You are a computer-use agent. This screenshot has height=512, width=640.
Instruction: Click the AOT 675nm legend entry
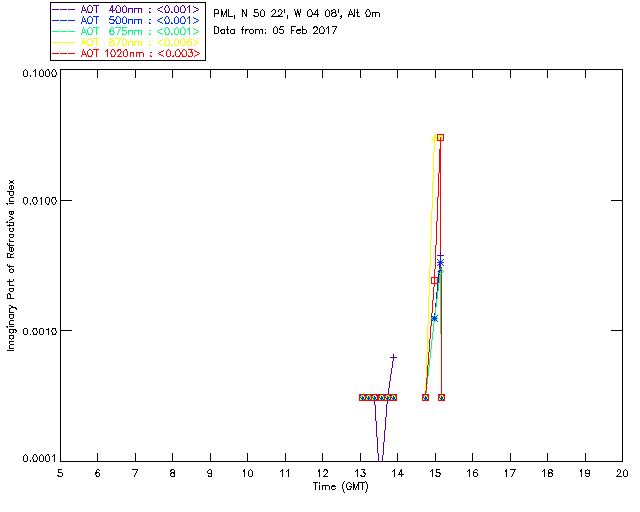click(126, 31)
